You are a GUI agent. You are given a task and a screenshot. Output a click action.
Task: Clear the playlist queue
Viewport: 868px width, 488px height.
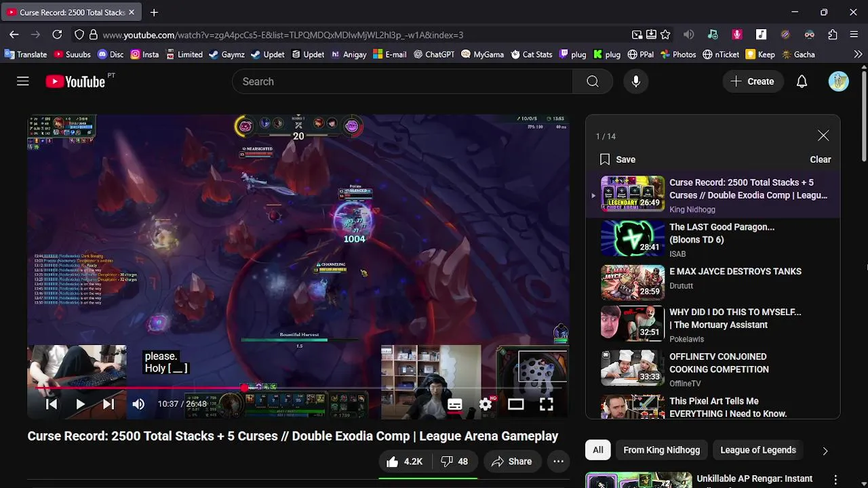coord(821,160)
